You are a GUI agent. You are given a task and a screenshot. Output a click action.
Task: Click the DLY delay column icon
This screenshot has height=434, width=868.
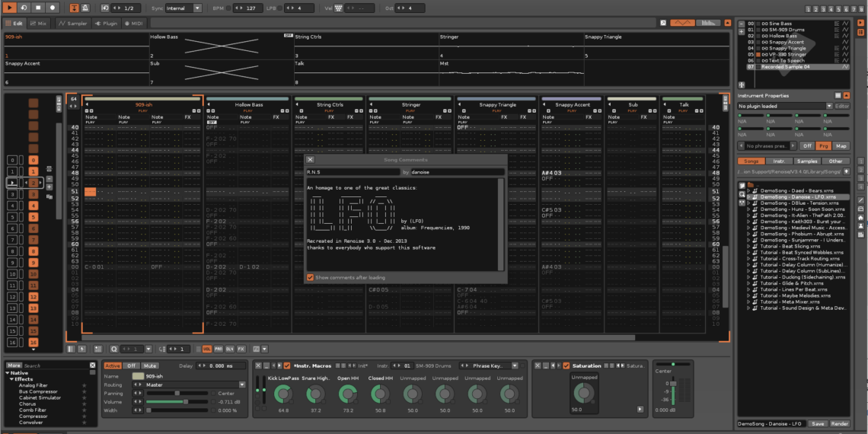click(229, 349)
